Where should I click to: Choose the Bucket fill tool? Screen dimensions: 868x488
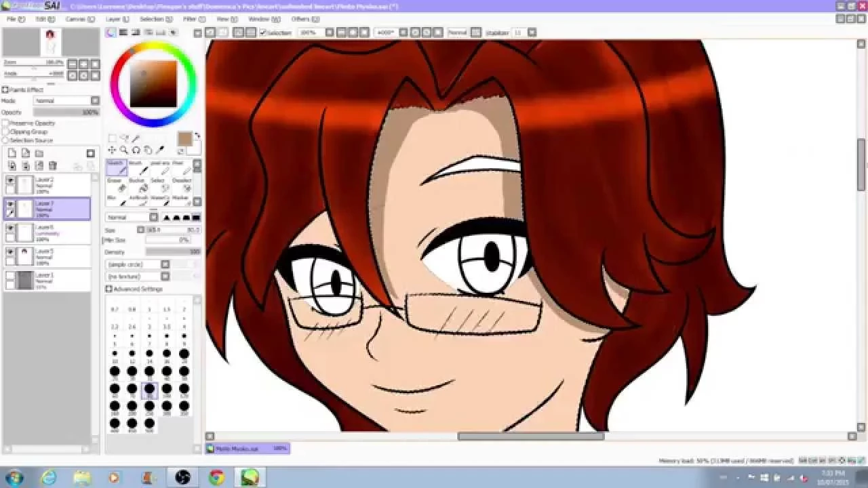[137, 185]
